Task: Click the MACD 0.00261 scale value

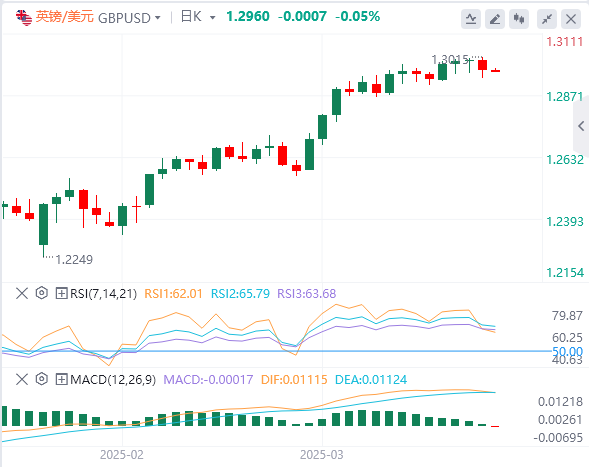Action: click(x=560, y=420)
